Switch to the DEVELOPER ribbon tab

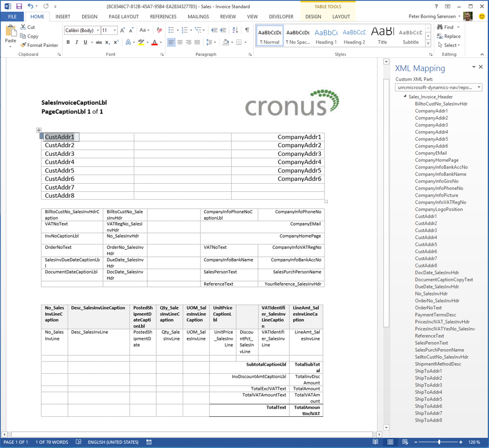[281, 17]
